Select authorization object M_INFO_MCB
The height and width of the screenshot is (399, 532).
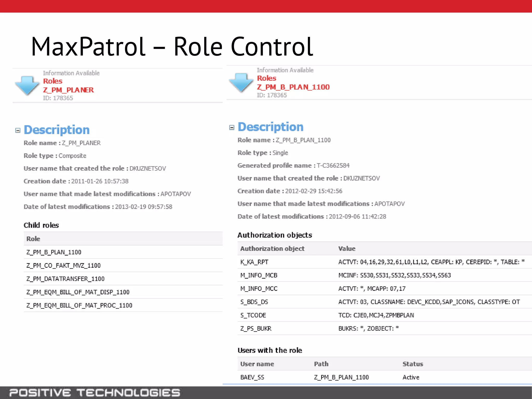[259, 275]
